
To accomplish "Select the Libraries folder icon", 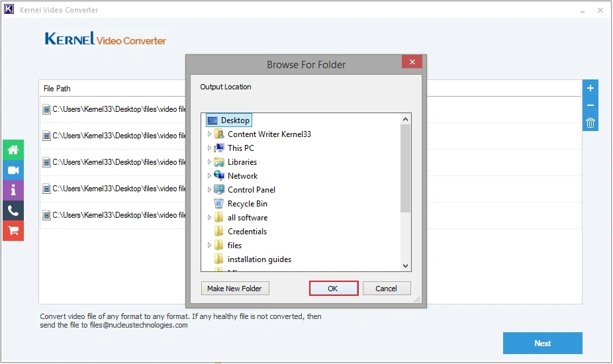I will click(219, 162).
